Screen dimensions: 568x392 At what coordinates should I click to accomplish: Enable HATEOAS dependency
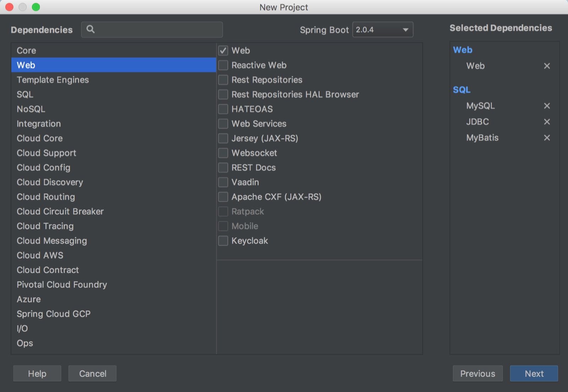pos(223,109)
